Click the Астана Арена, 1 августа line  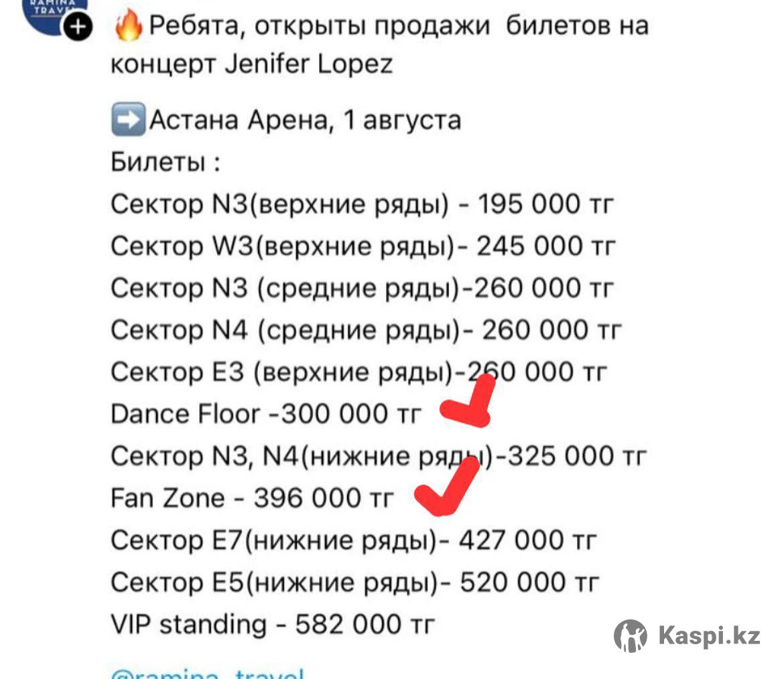tap(305, 120)
